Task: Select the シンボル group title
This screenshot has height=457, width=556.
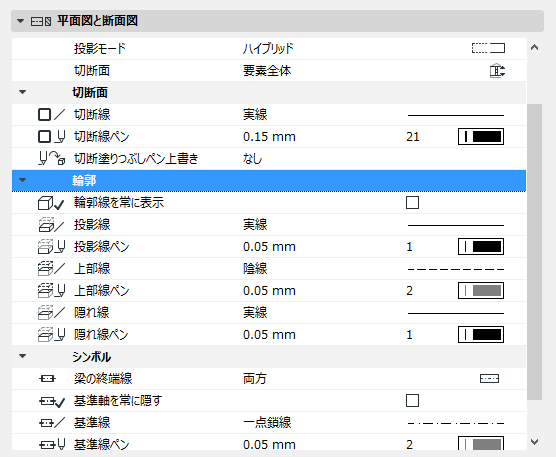Action: tap(91, 357)
